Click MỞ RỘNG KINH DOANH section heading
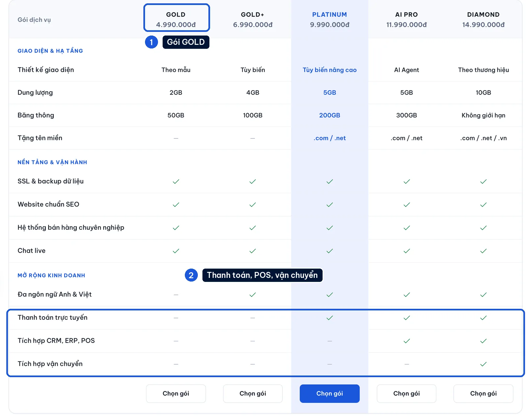Screen dimensions: 531x420 51,275
